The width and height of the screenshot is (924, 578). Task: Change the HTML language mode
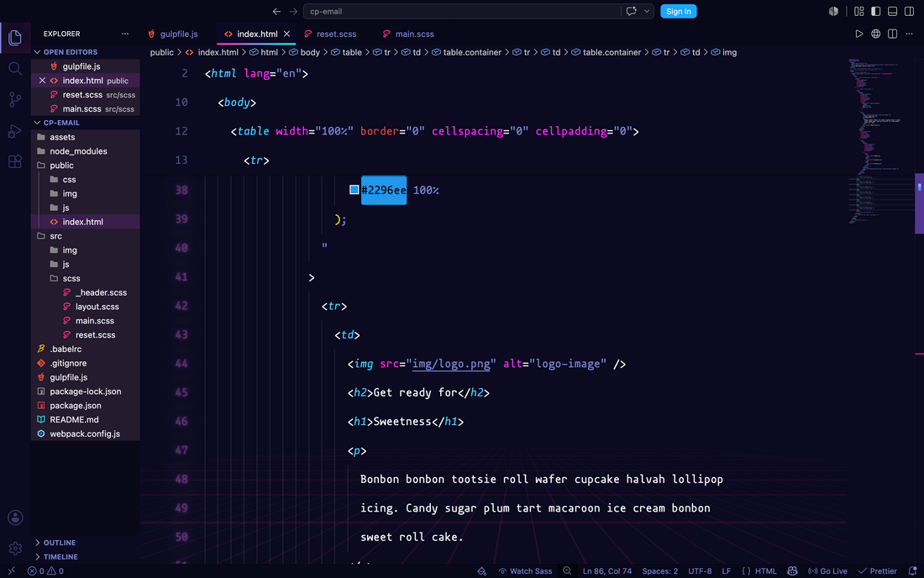click(x=765, y=571)
